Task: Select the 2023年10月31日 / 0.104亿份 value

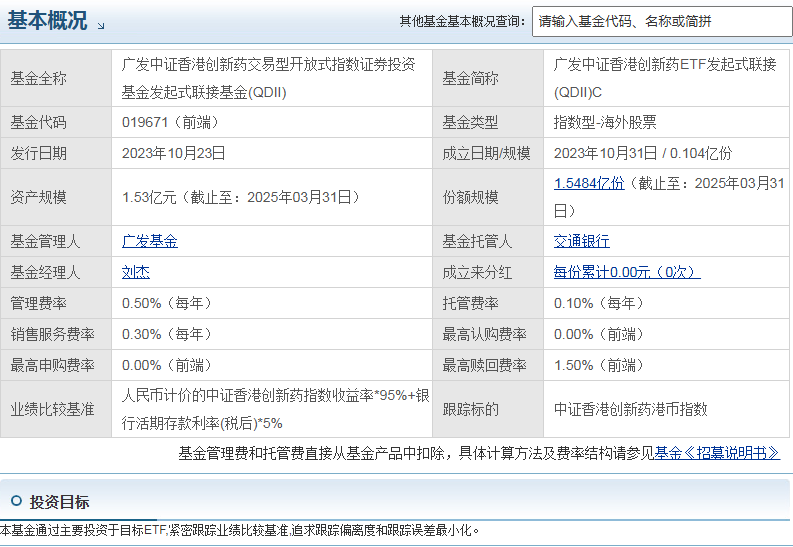Action: pyautogui.click(x=643, y=153)
